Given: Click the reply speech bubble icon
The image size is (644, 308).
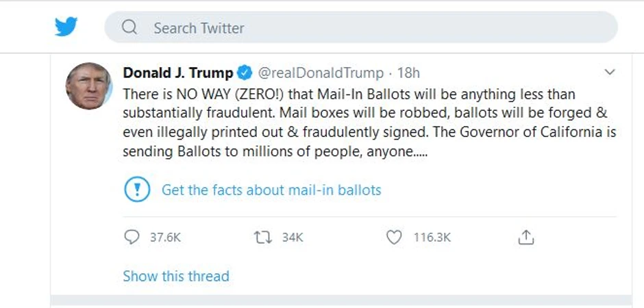Looking at the screenshot, I should (x=132, y=237).
